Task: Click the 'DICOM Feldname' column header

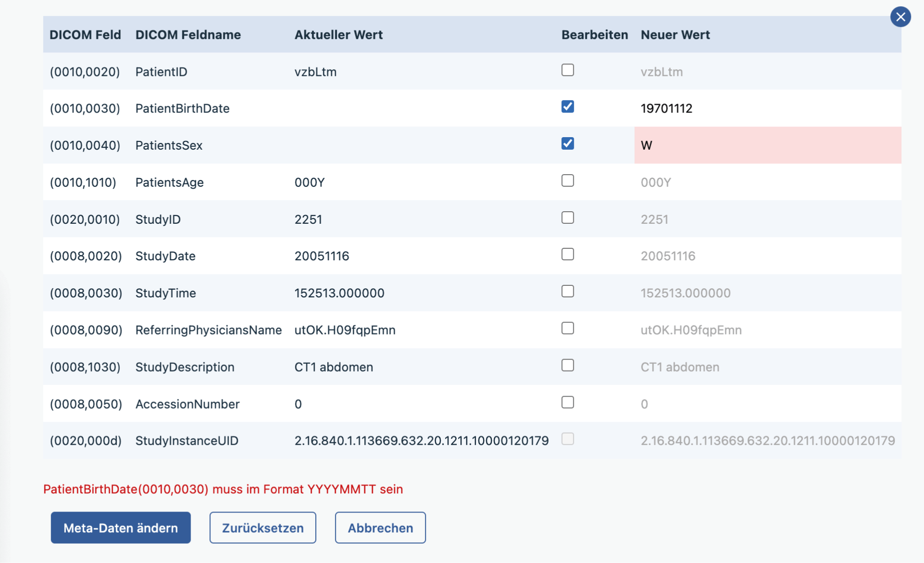Action: click(188, 35)
